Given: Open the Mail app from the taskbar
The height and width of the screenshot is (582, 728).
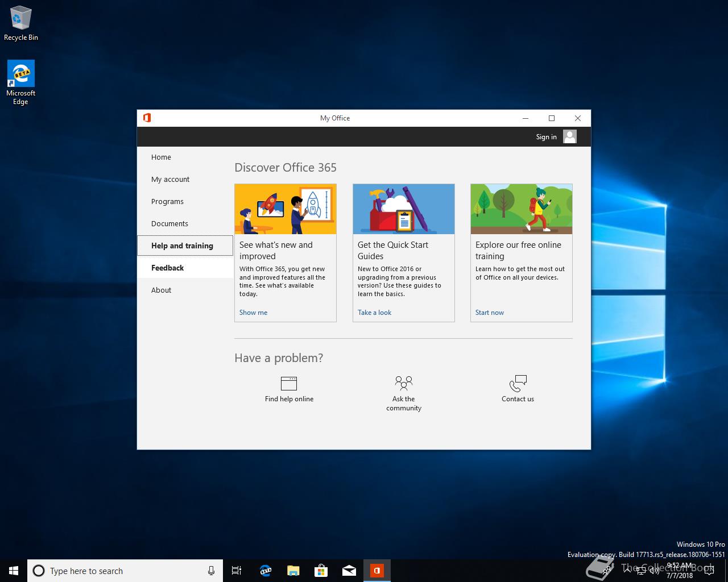Looking at the screenshot, I should click(x=349, y=571).
